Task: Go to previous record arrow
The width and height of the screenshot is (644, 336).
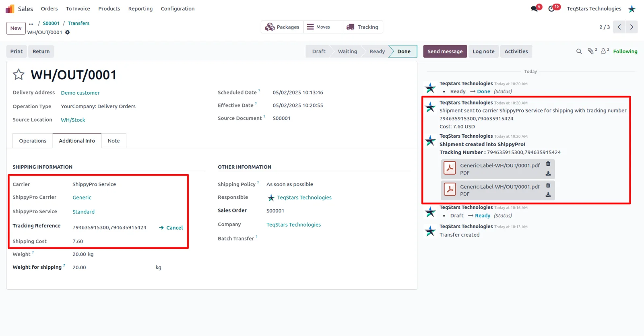Action: (619, 27)
